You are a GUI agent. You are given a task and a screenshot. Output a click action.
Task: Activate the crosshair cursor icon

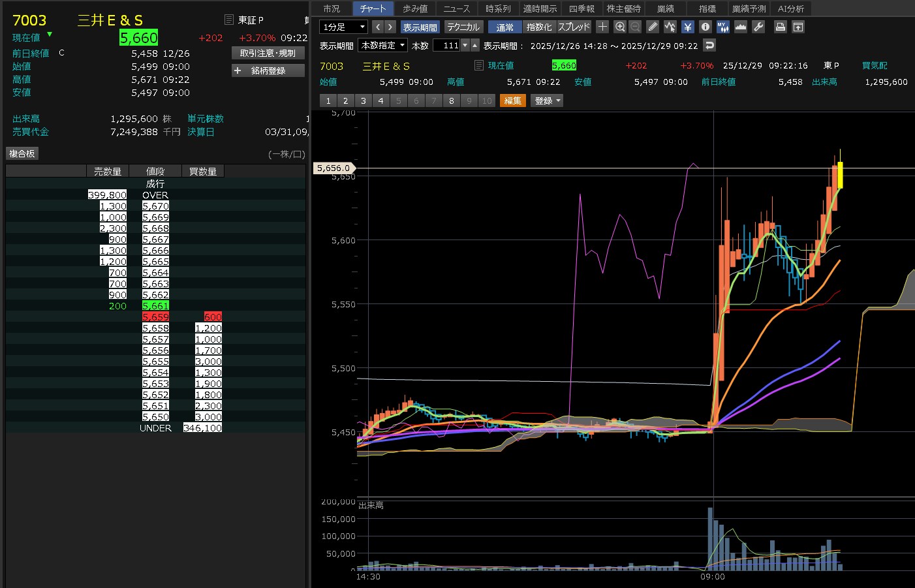(x=602, y=27)
